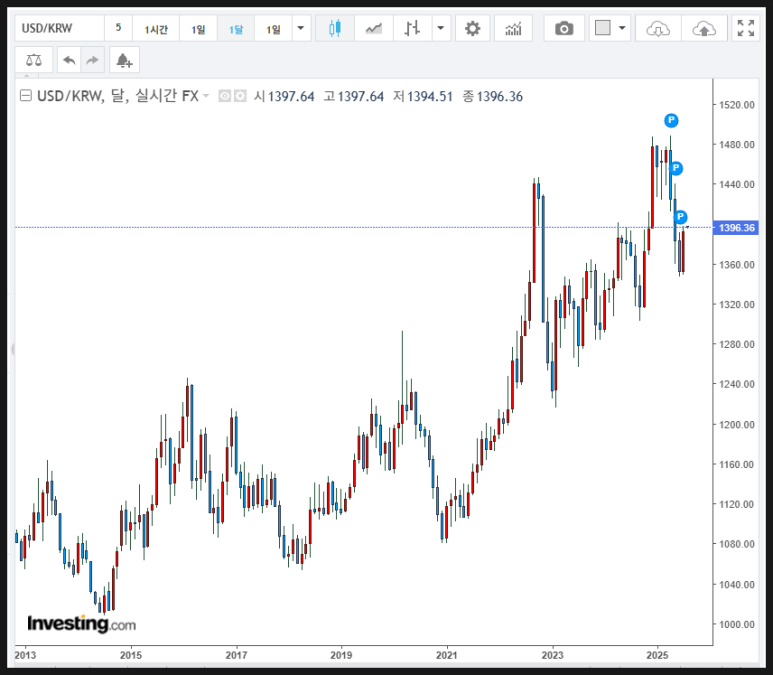Click the 1440.00 price axis label
The image size is (773, 675).
click(737, 184)
